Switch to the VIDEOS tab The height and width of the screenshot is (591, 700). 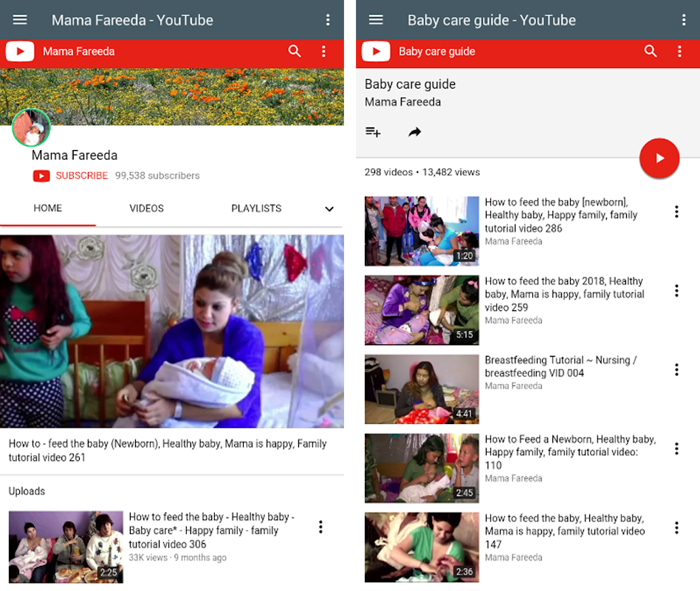tap(146, 208)
